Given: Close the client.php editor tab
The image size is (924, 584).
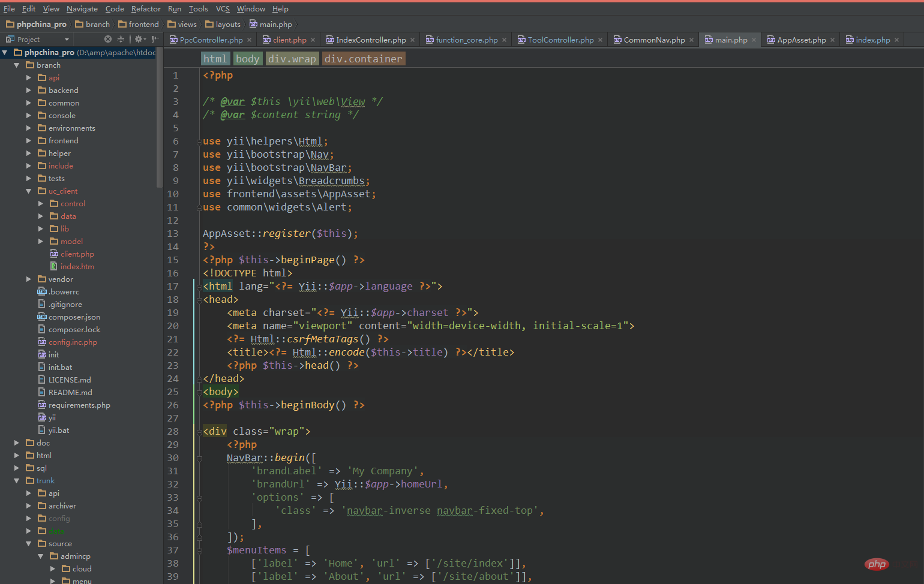Looking at the screenshot, I should tap(313, 40).
